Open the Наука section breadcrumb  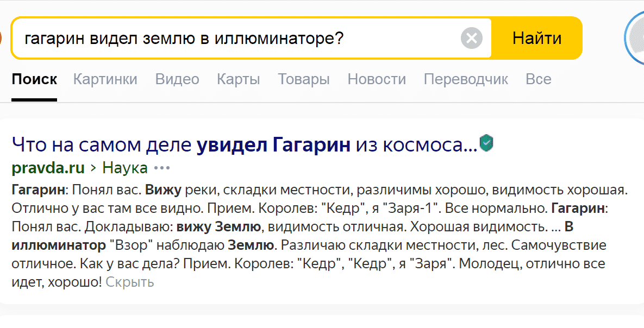coord(125,168)
